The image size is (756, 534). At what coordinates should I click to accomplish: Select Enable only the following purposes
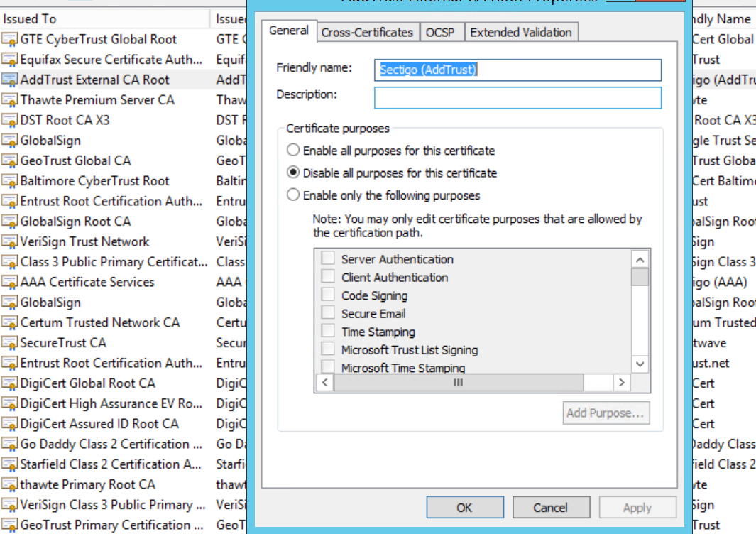(293, 195)
